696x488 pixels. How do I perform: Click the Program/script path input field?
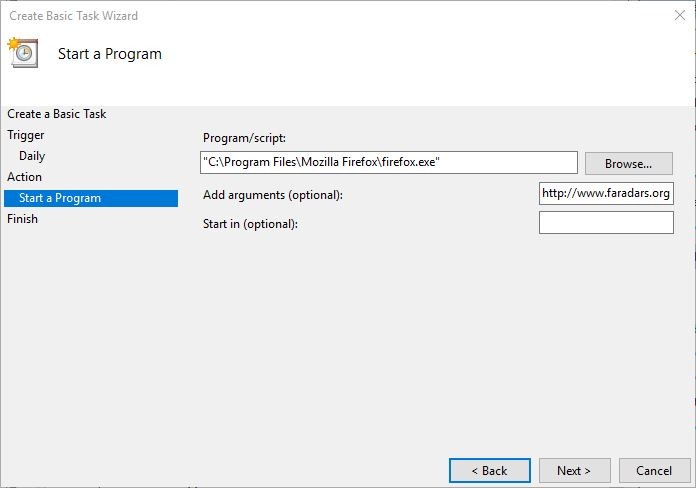[388, 162]
